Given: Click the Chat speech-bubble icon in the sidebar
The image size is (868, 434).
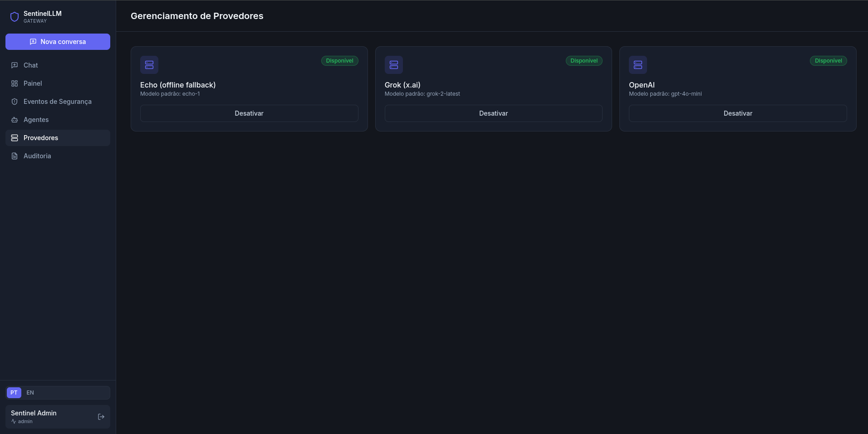Looking at the screenshot, I should 15,65.
